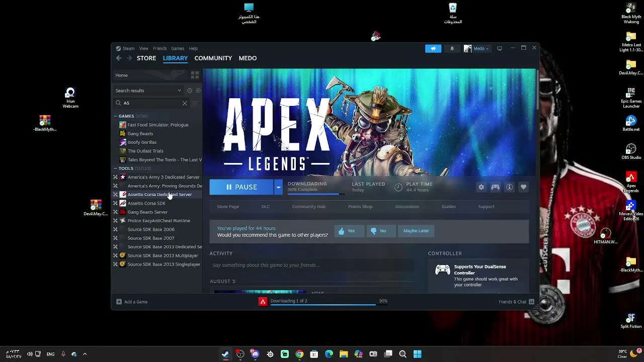
Task: Open the Store Page link
Action: pos(228,207)
